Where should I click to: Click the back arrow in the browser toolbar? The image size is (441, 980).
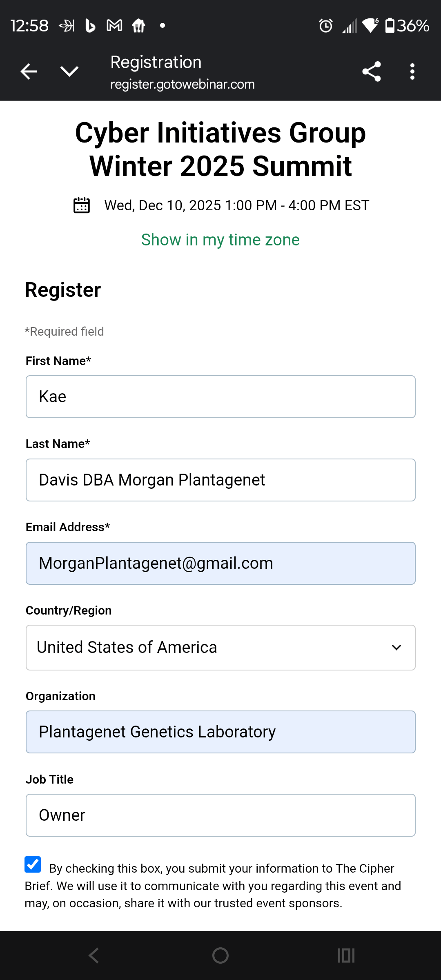[28, 71]
